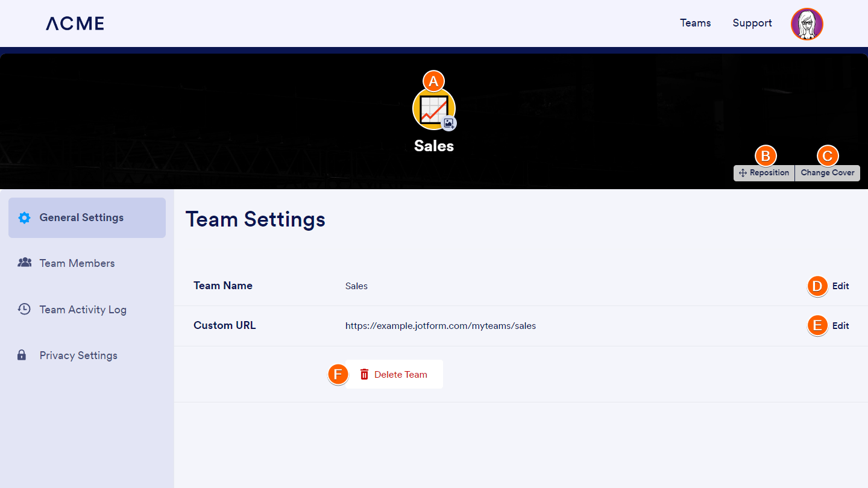868x488 pixels.
Task: Switch to the Team Activity Log tab
Action: [83, 310]
